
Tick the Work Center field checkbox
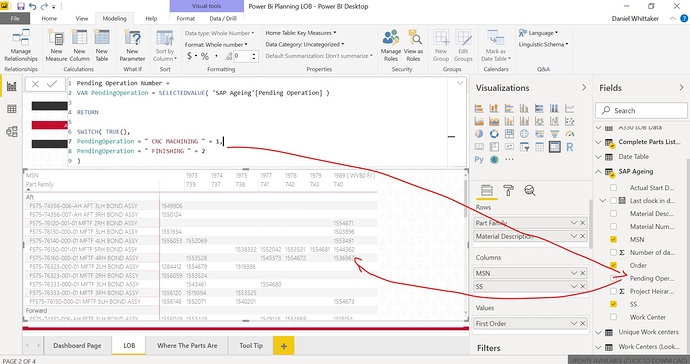613,317
